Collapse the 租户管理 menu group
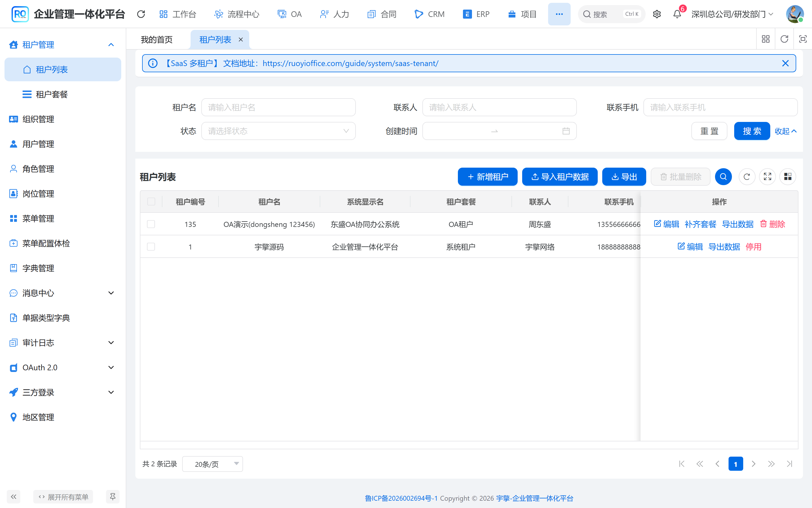Screen dimensions: 812x508 pyautogui.click(x=63, y=45)
